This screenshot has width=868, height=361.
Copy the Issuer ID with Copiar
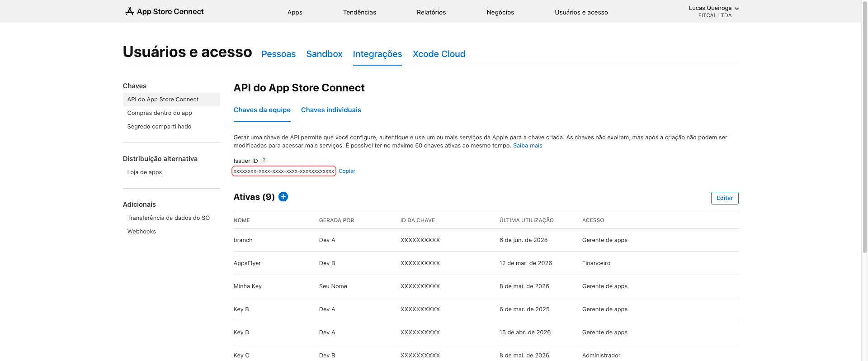click(347, 171)
